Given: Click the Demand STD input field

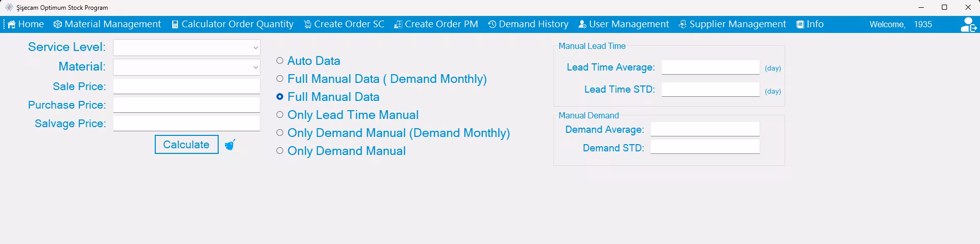Looking at the screenshot, I should click(705, 147).
